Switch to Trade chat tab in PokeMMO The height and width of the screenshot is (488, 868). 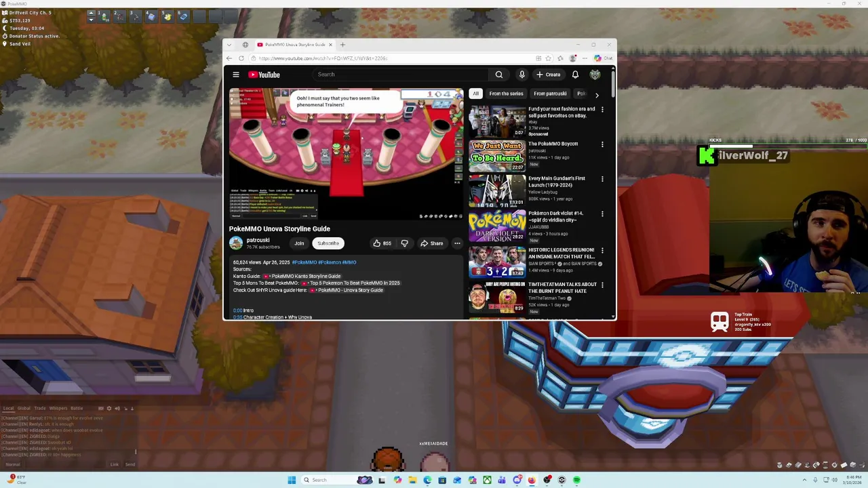(40, 408)
